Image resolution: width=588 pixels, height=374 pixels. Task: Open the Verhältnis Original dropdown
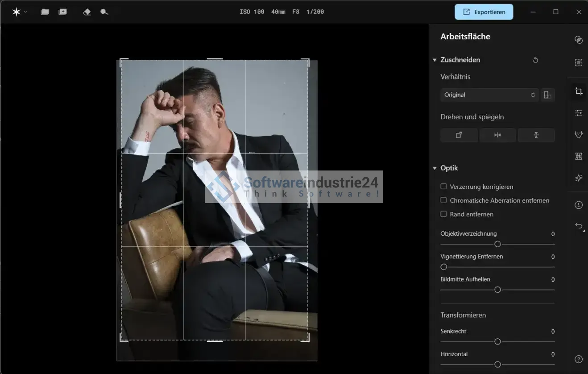[489, 95]
